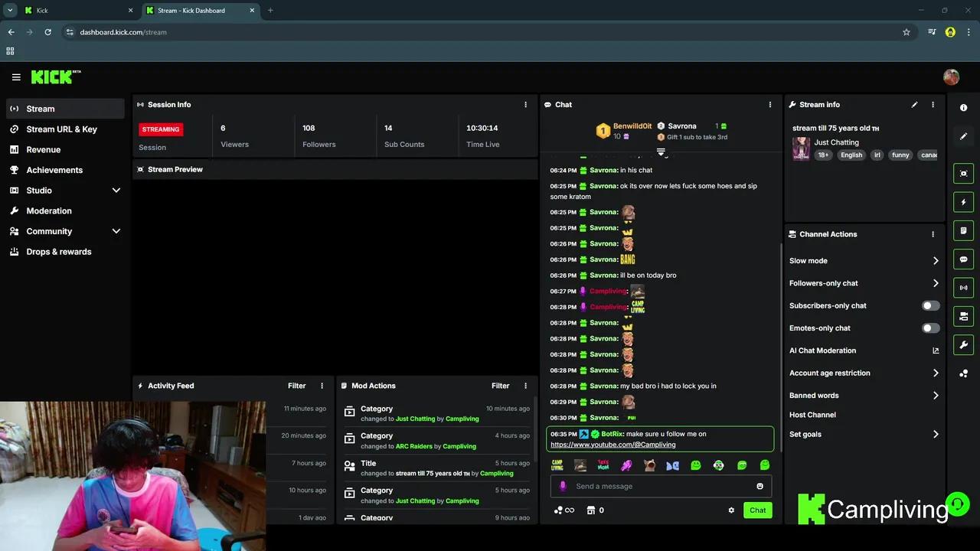Select Stream in the left sidebar
This screenshot has height=551, width=980.
pos(65,109)
